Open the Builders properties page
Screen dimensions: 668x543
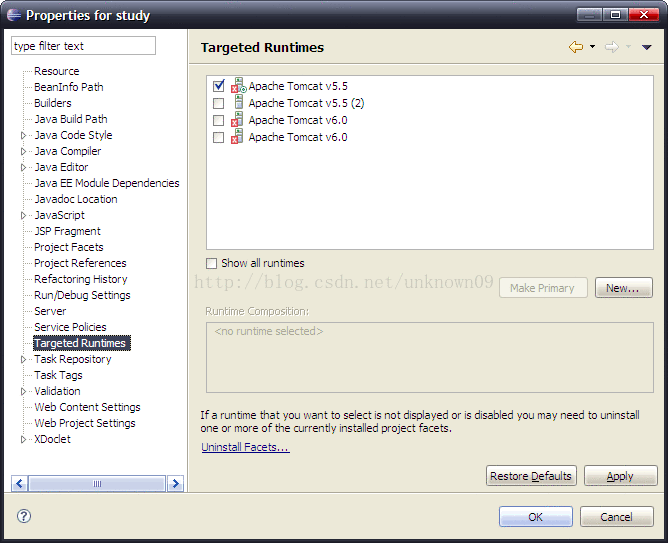53,103
